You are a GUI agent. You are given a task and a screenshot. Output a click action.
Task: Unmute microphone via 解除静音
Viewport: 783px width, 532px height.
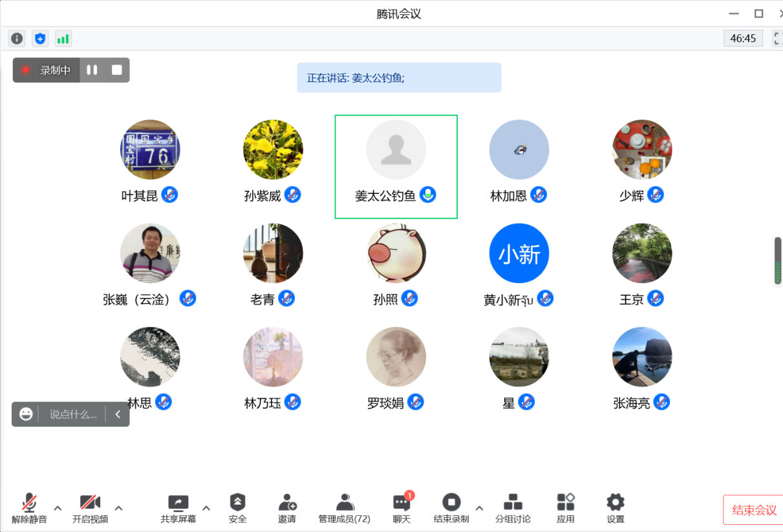(x=29, y=509)
